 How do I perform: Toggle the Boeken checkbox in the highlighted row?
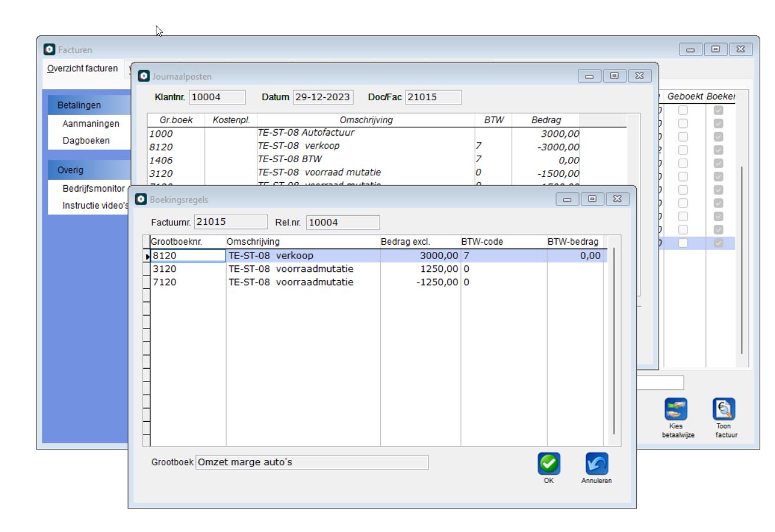coord(718,243)
